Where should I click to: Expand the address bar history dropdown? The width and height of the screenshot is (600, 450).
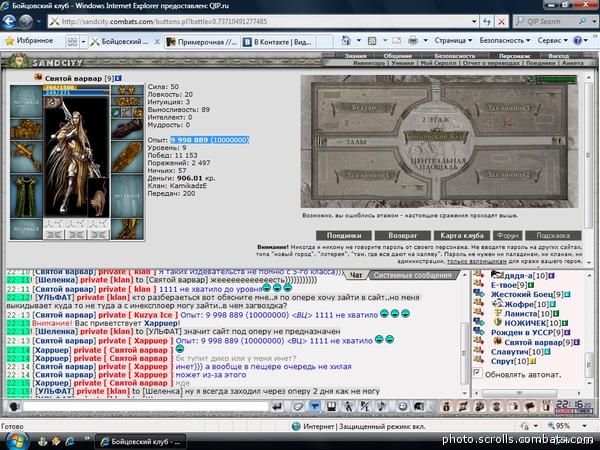pyautogui.click(x=474, y=22)
